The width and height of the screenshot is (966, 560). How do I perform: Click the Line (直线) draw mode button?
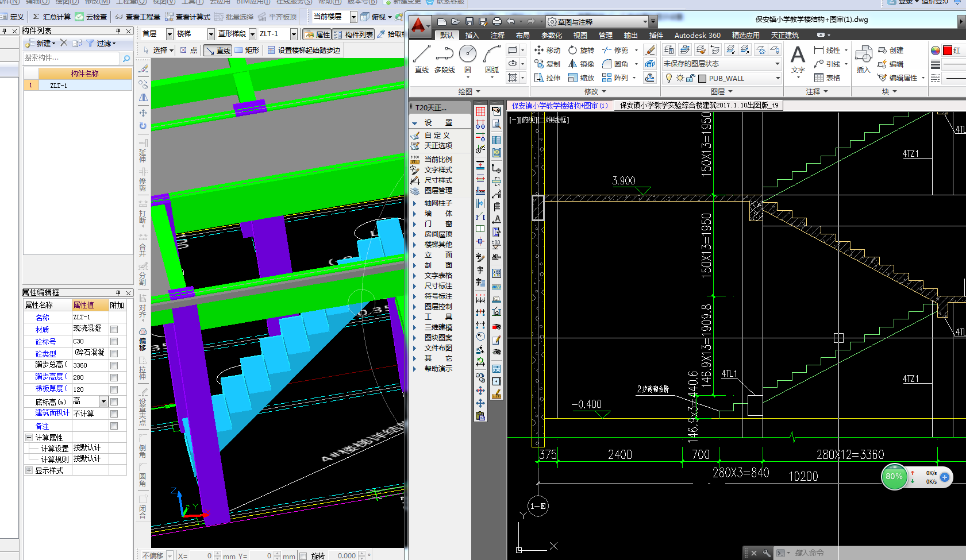(218, 51)
